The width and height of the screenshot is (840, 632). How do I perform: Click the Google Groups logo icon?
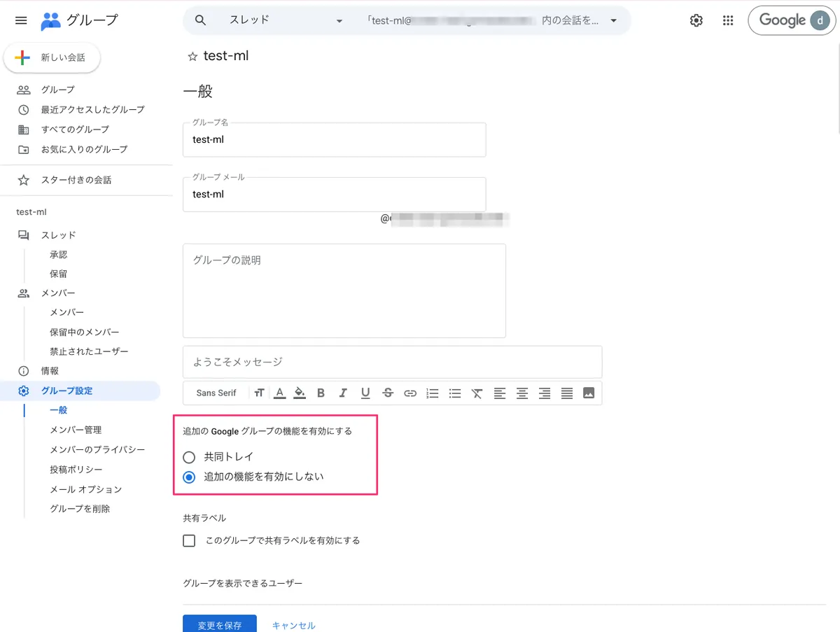[50, 21]
